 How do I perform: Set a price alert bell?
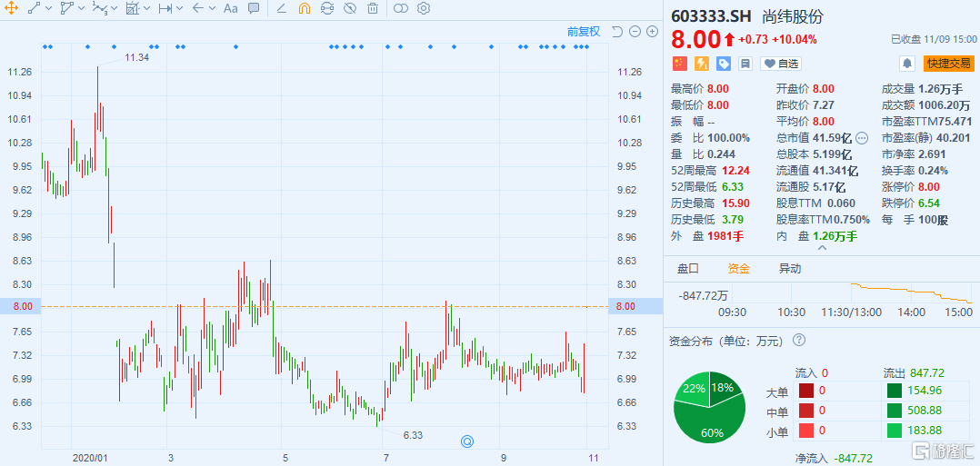pos(907,63)
